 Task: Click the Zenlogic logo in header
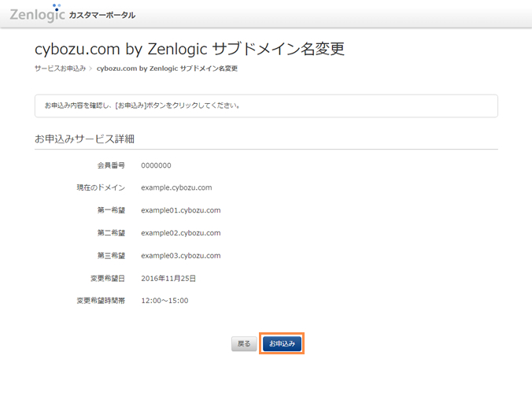click(x=37, y=13)
